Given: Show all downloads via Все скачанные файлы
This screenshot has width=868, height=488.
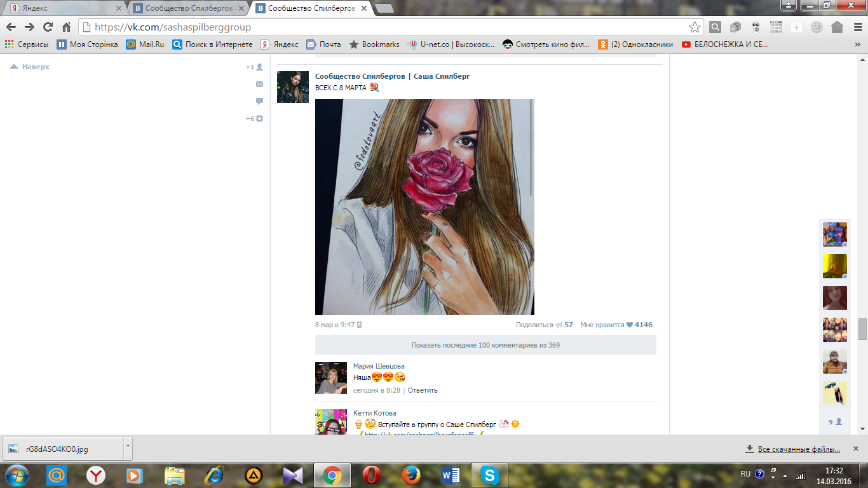Looking at the screenshot, I should (793, 449).
